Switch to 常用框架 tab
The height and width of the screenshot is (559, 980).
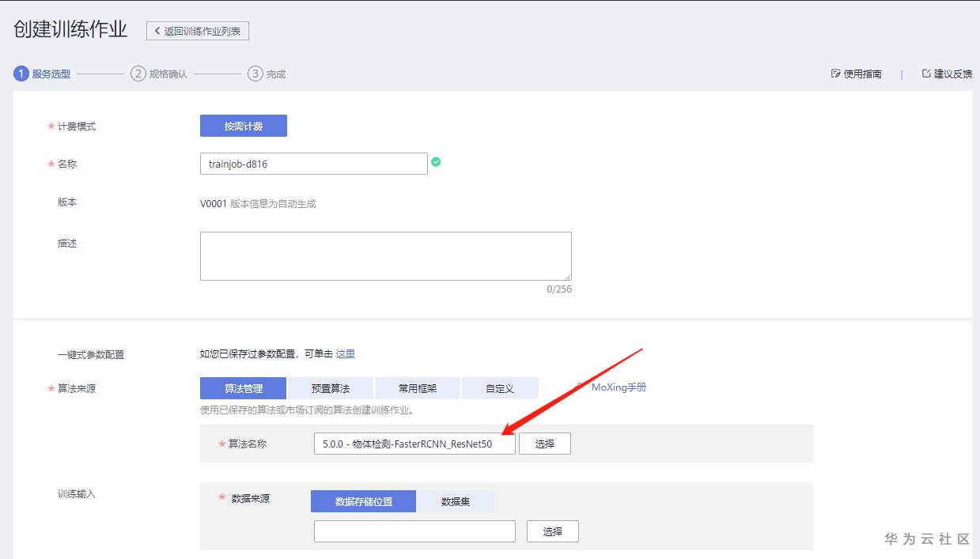tap(418, 388)
